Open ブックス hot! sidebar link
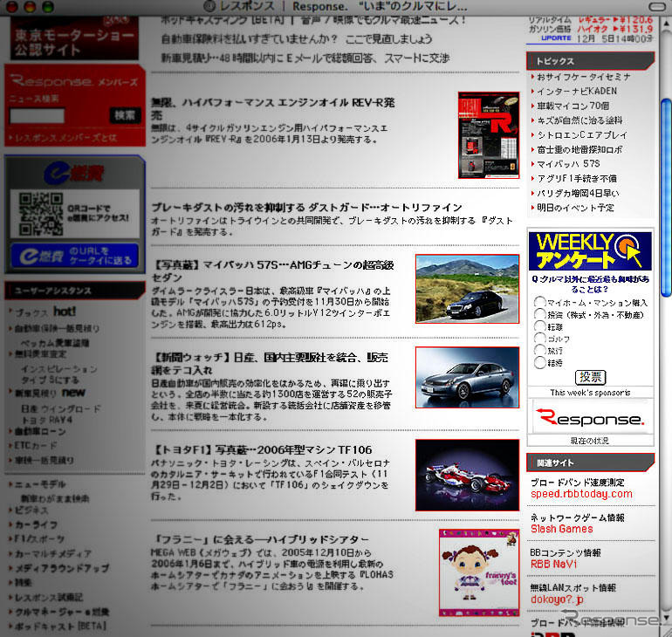Viewport: 672px width, 637px height. pos(45,312)
